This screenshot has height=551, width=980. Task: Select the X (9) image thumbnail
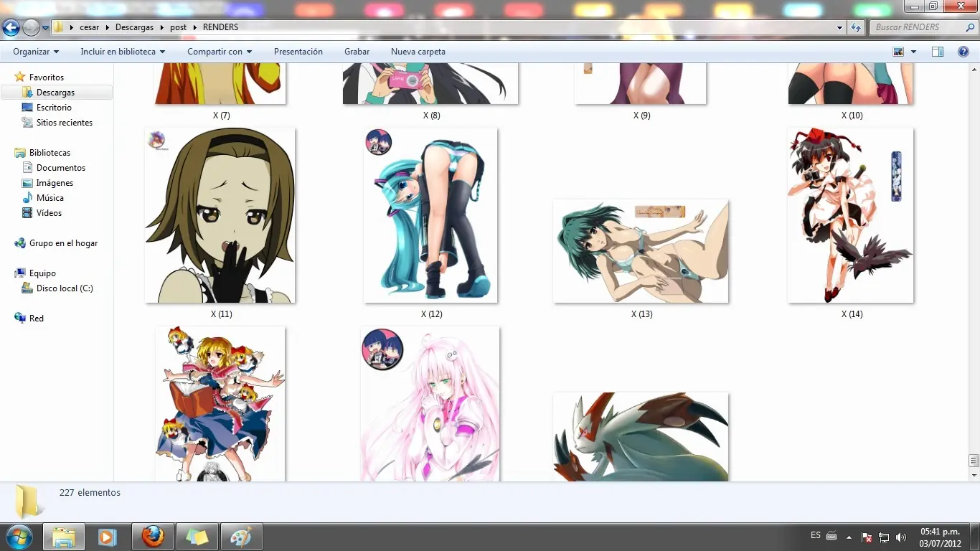(641, 83)
